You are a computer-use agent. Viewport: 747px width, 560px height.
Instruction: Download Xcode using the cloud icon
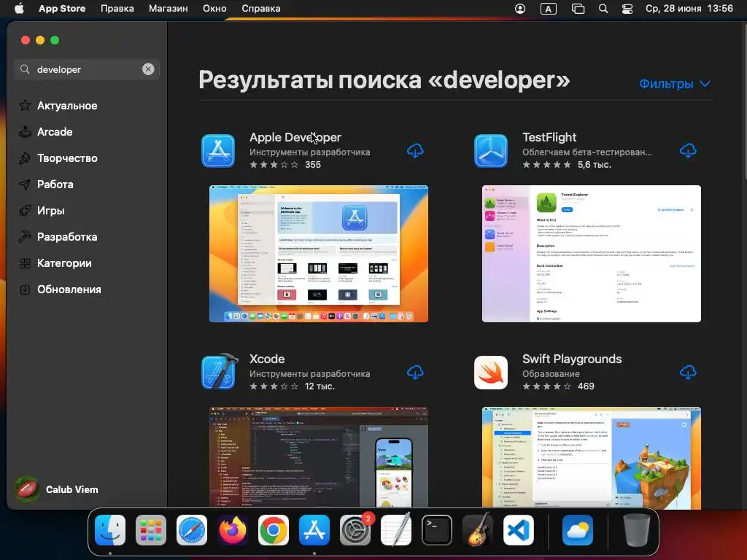pos(415,373)
